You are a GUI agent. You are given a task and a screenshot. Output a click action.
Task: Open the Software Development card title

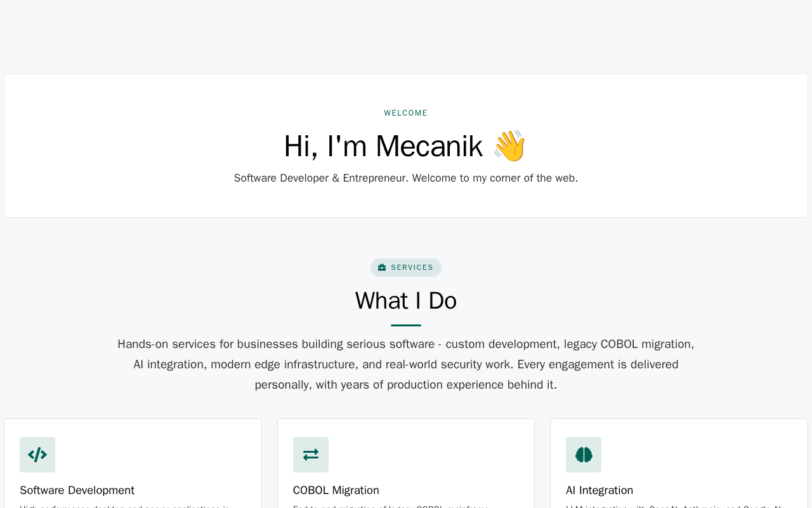click(x=77, y=490)
